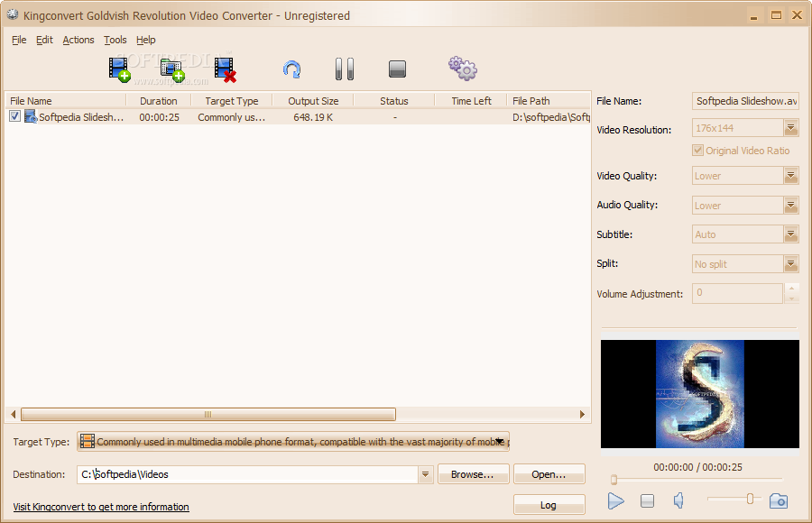Start conversion with the blue circular arrow icon
The image size is (812, 523).
(292, 69)
